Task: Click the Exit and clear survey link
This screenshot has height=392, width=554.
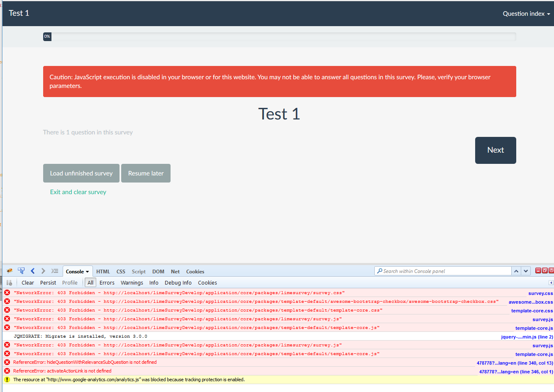Action: [78, 192]
